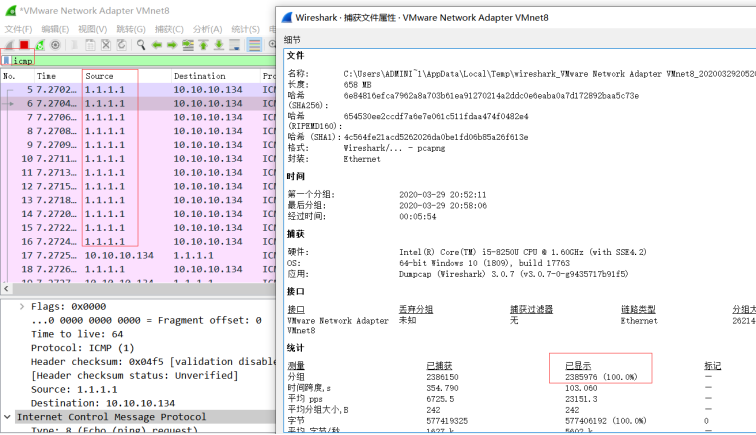Viewport: 756px width, 435px height.
Task: Select packet number 18 row
Action: point(138,270)
